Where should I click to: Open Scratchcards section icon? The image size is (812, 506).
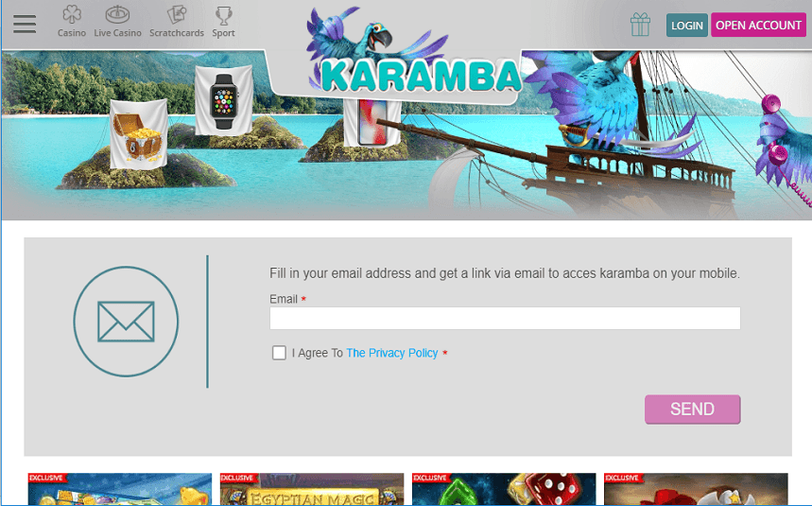[x=177, y=14]
